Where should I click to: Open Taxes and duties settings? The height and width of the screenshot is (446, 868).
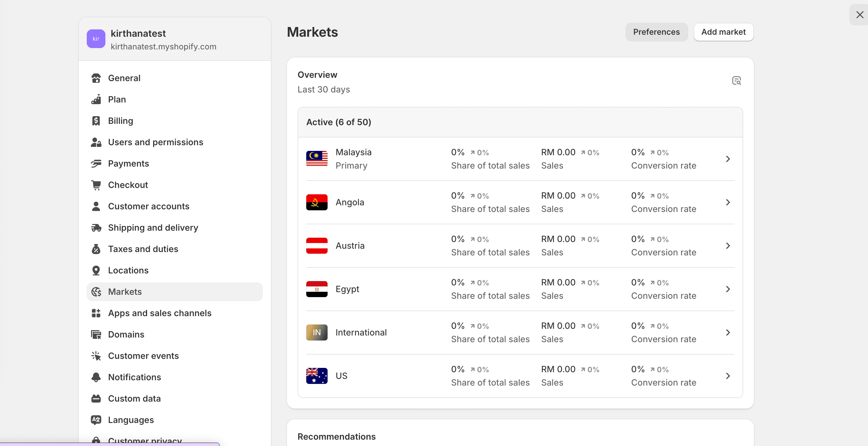pos(174,249)
